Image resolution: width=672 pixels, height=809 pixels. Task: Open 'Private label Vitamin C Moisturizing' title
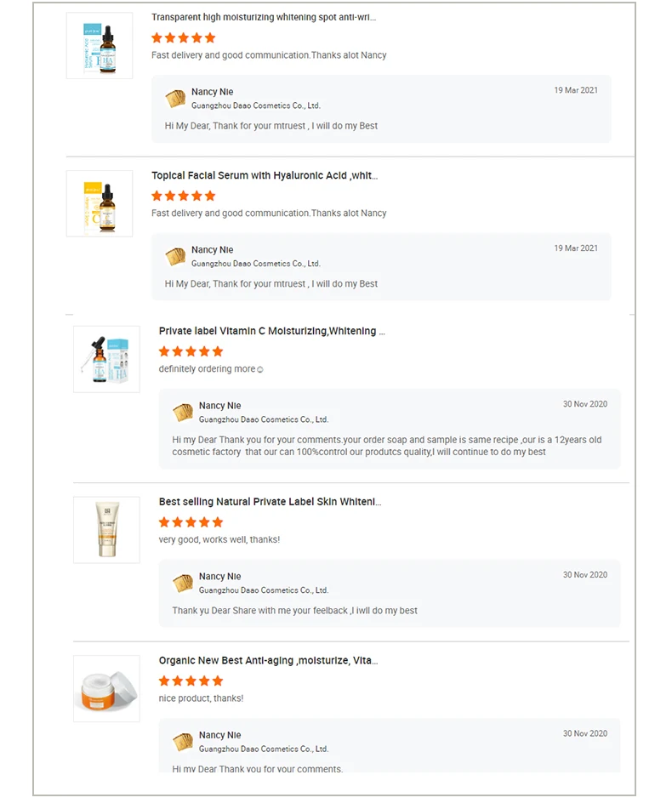point(272,331)
